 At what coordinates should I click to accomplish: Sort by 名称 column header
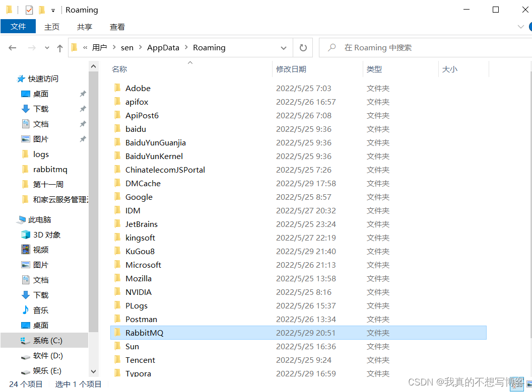119,69
